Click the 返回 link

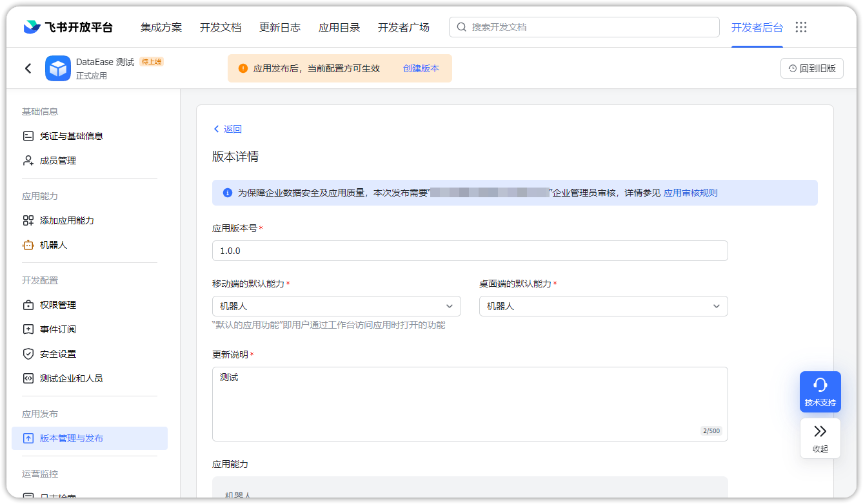point(228,129)
